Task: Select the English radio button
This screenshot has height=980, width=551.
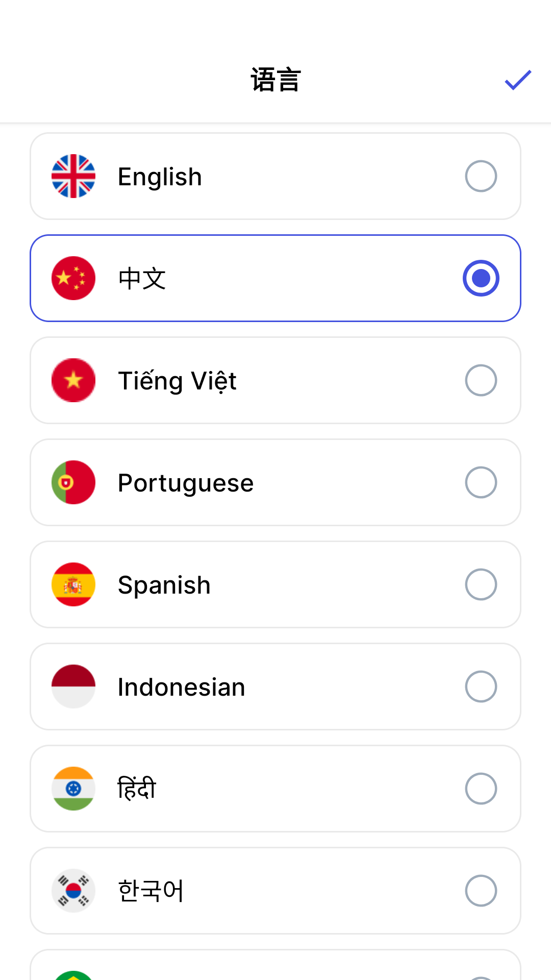Action: 481,176
